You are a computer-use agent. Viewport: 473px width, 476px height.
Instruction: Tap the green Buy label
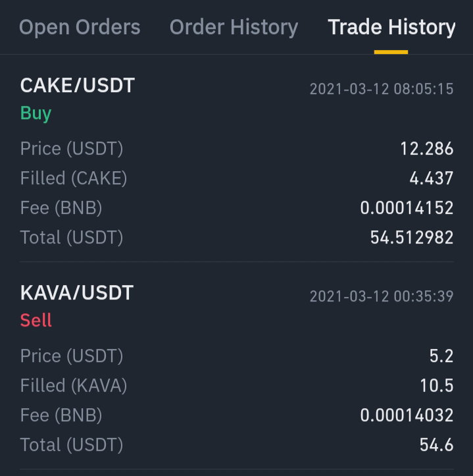pyautogui.click(x=36, y=113)
